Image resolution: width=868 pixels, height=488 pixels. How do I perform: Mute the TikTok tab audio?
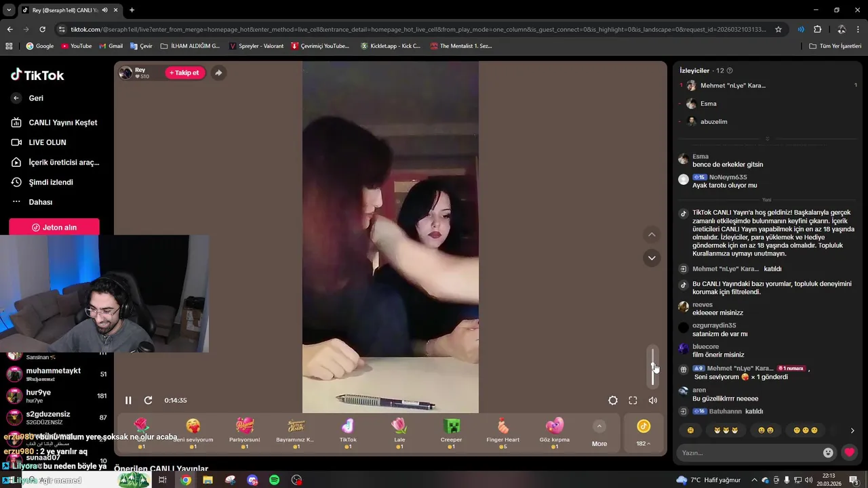tap(104, 10)
